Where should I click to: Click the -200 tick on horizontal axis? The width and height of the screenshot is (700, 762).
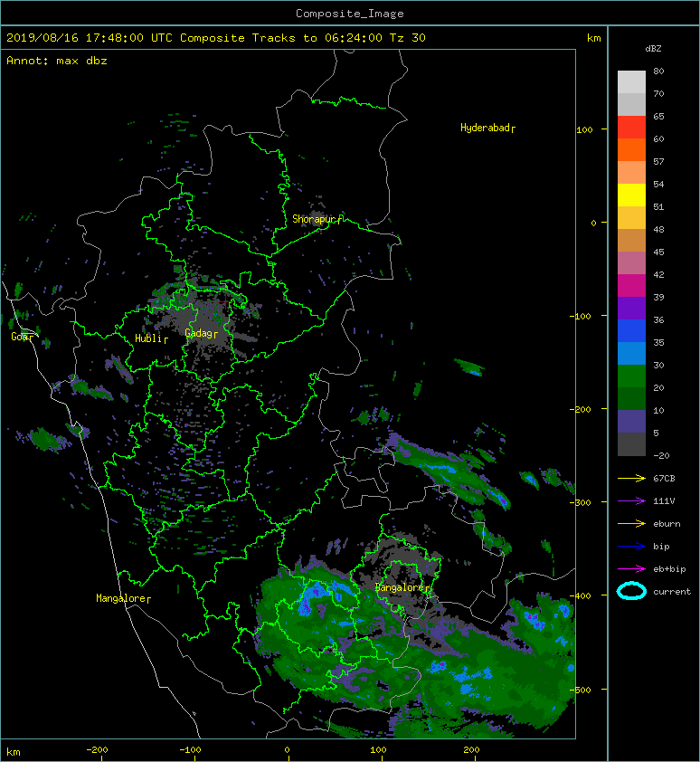pos(97,750)
